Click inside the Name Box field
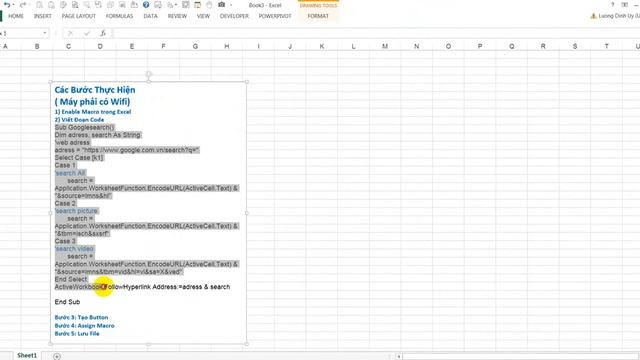The image size is (640, 360). click(x=20, y=33)
